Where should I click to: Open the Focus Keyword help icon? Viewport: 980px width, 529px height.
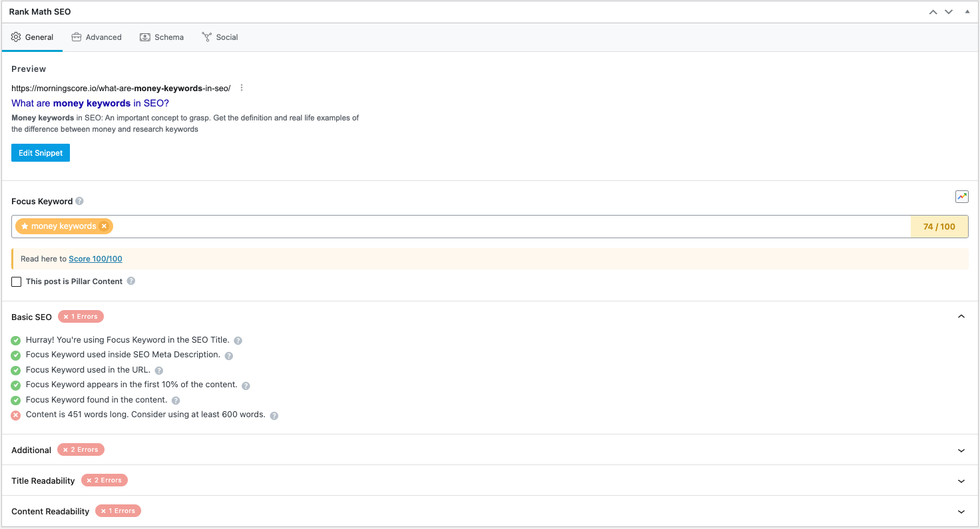coord(79,201)
